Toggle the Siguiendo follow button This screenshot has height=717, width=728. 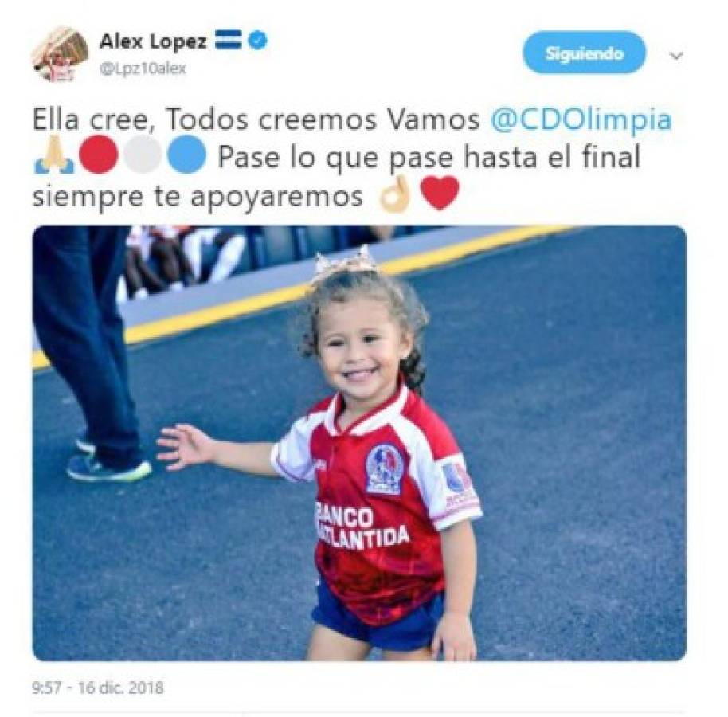(x=584, y=53)
